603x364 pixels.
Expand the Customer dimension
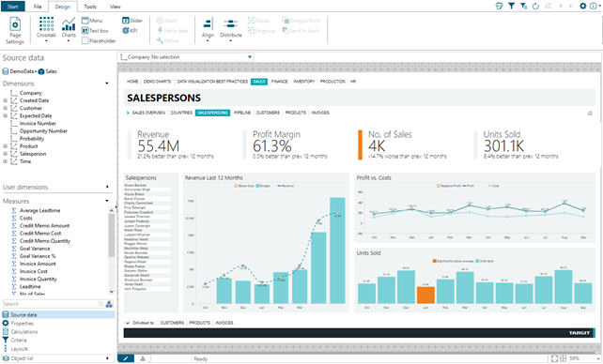(x=5, y=108)
